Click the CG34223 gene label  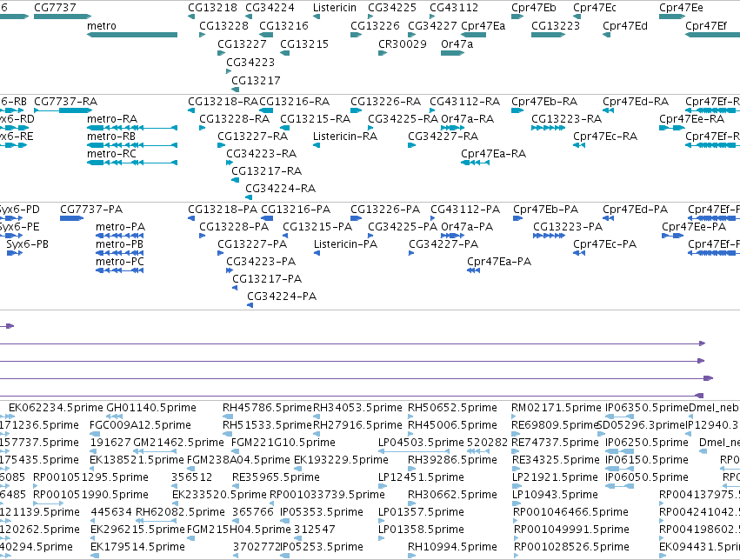[x=250, y=63]
